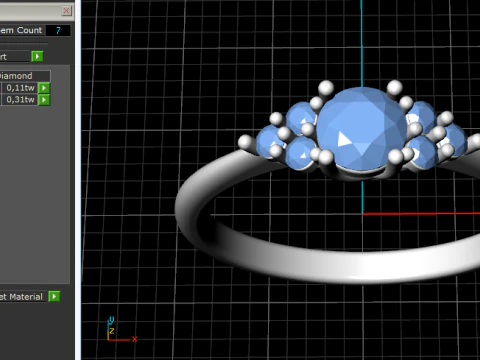Viewport: 480px width, 360px height.
Task: Click the 0,31tw weight value
Action: 20,100
